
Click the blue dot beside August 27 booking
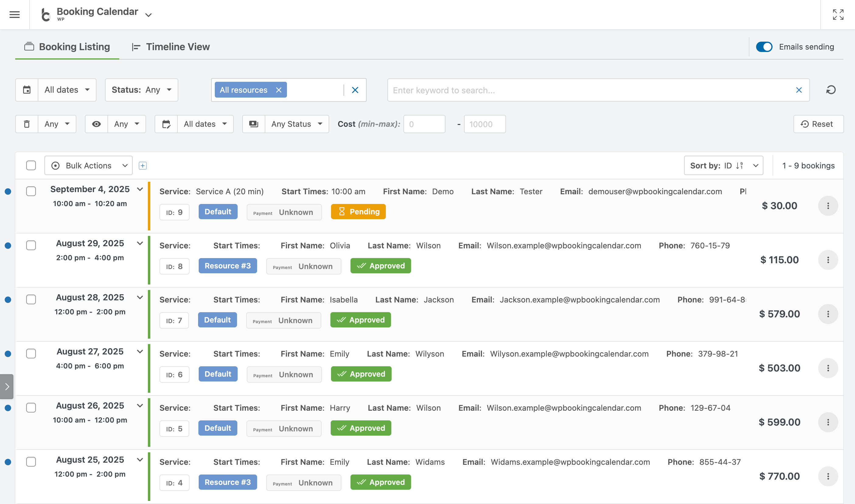8,354
